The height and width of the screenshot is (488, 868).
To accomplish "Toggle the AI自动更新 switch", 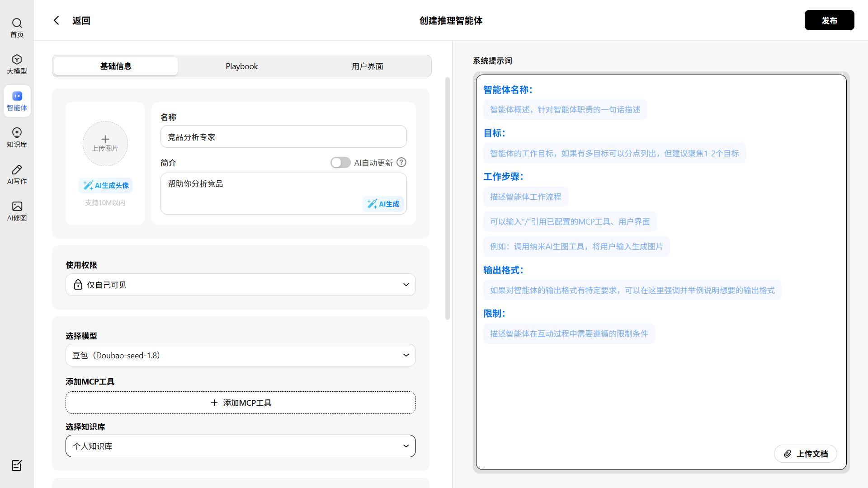I will pos(340,163).
